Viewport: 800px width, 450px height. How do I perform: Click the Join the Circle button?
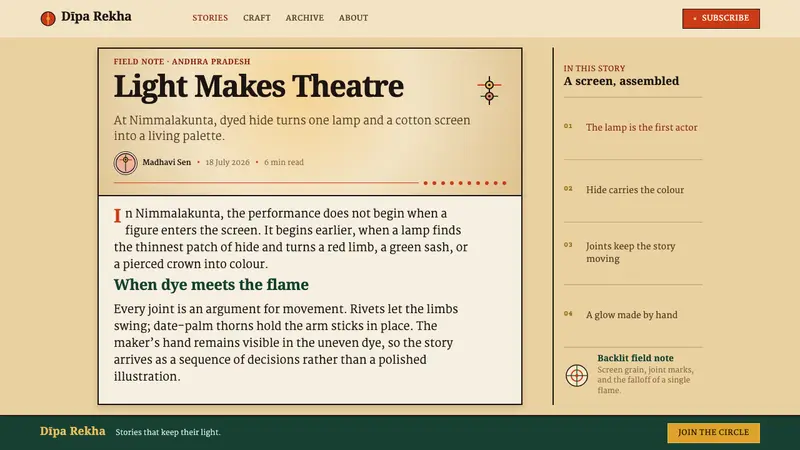coord(713,432)
